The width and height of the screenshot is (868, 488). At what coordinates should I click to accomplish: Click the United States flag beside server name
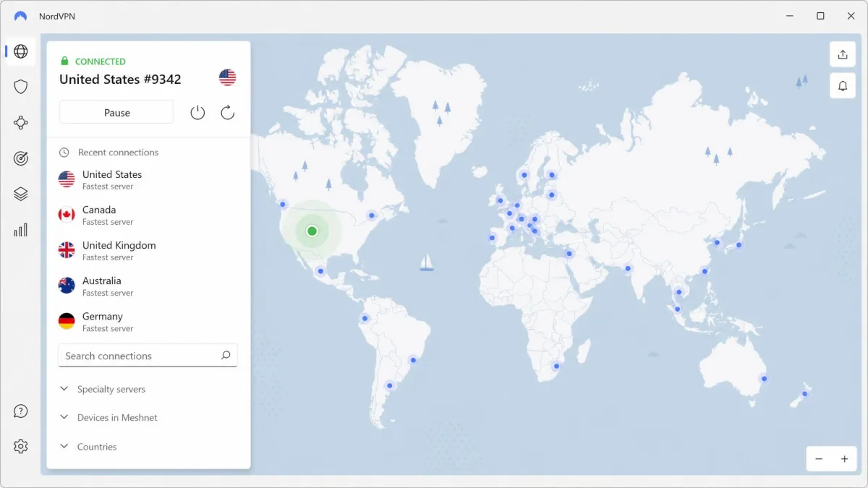pos(228,78)
